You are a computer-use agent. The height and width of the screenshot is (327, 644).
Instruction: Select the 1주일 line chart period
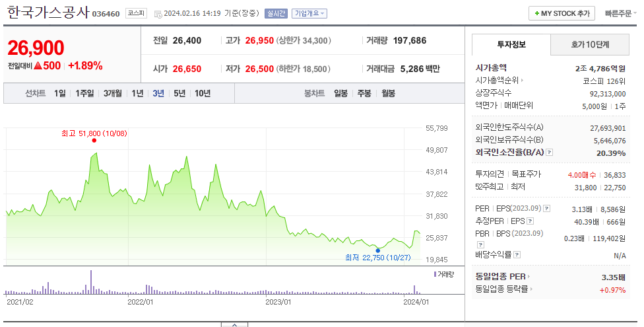point(84,93)
